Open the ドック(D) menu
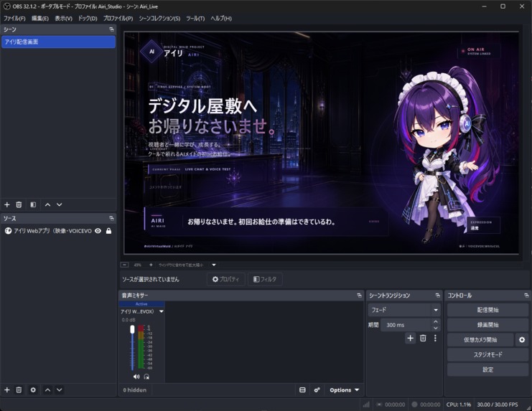Screen dimensions: 532x411 point(88,19)
